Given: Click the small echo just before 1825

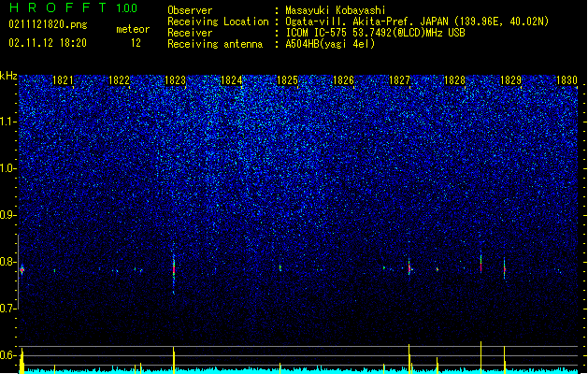Looking at the screenshot, I should pos(280,267).
